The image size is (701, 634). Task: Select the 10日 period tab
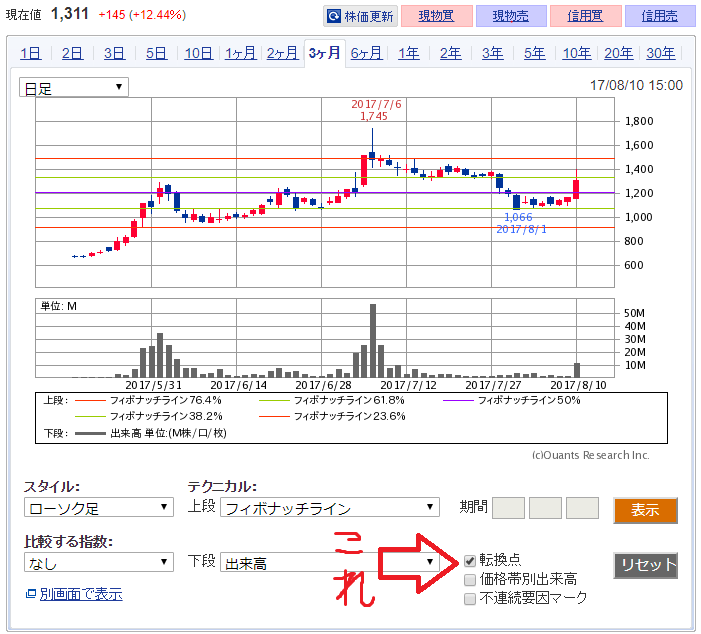[198, 53]
